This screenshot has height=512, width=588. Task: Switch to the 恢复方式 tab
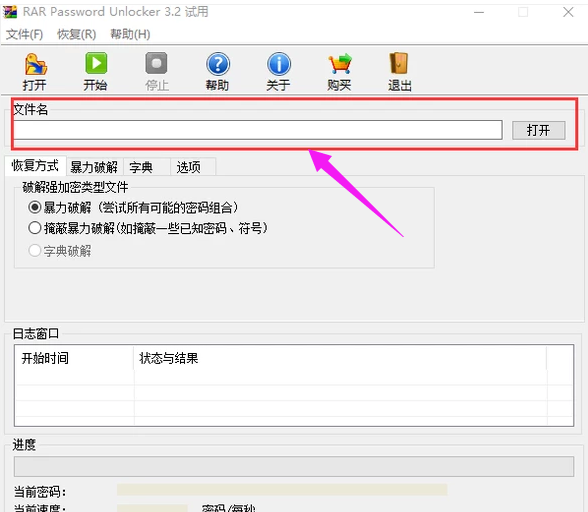point(35,165)
